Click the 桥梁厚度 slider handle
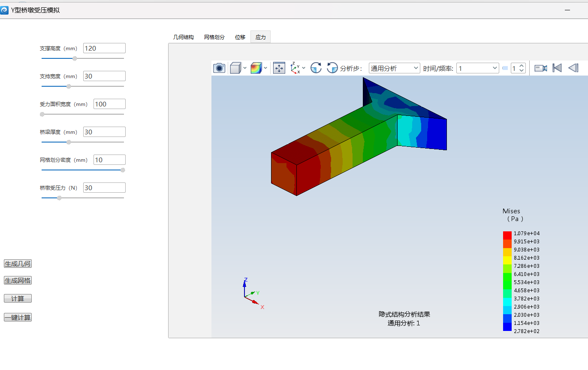Viewport: 588px width, 370px height. coord(69,142)
